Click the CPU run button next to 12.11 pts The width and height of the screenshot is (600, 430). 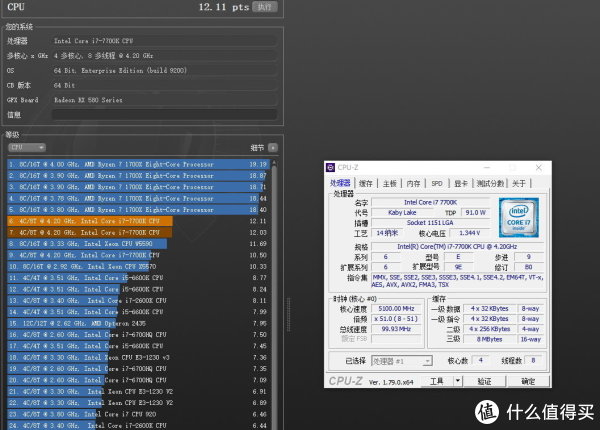click(265, 7)
